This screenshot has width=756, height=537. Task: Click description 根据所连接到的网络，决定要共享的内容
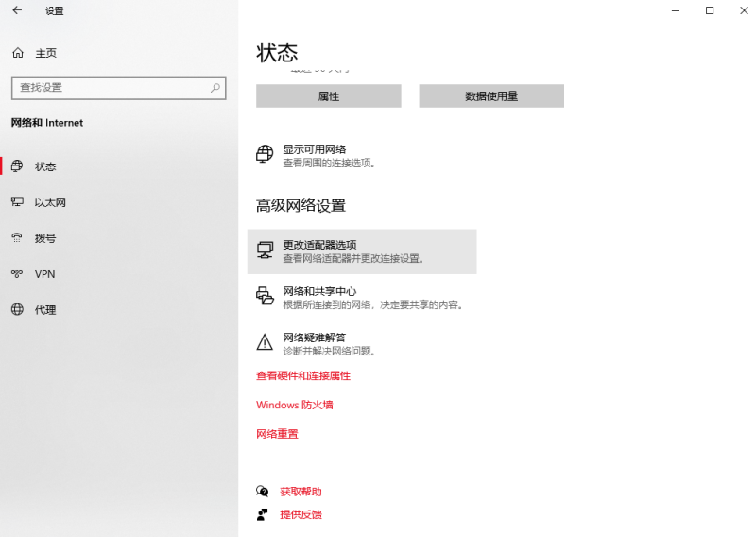[373, 305]
